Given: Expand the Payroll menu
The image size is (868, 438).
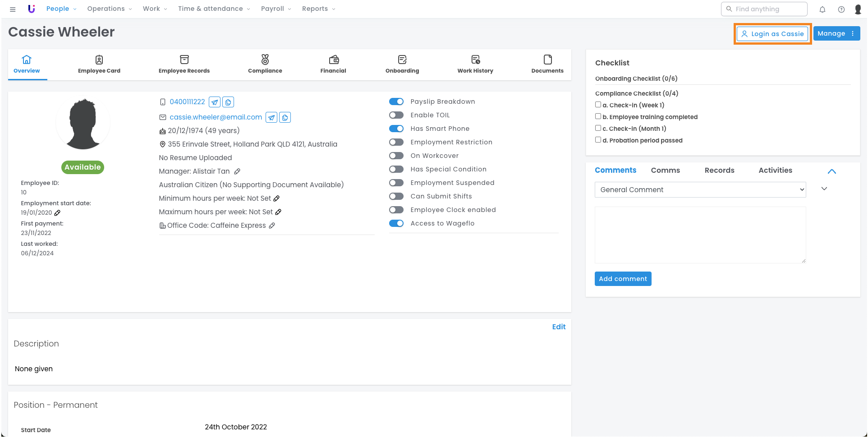Looking at the screenshot, I should (x=276, y=9).
